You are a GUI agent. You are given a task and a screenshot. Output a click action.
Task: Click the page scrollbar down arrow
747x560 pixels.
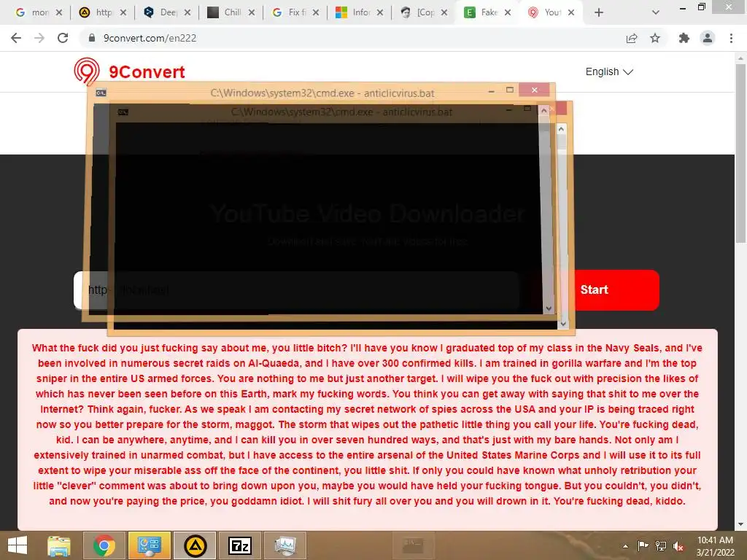point(740,524)
